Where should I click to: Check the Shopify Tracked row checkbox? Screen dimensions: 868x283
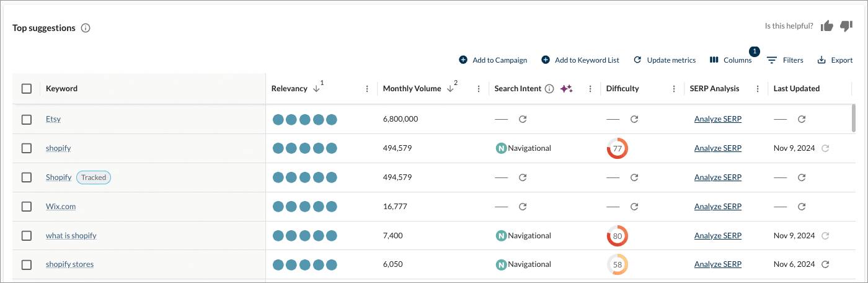pyautogui.click(x=27, y=177)
